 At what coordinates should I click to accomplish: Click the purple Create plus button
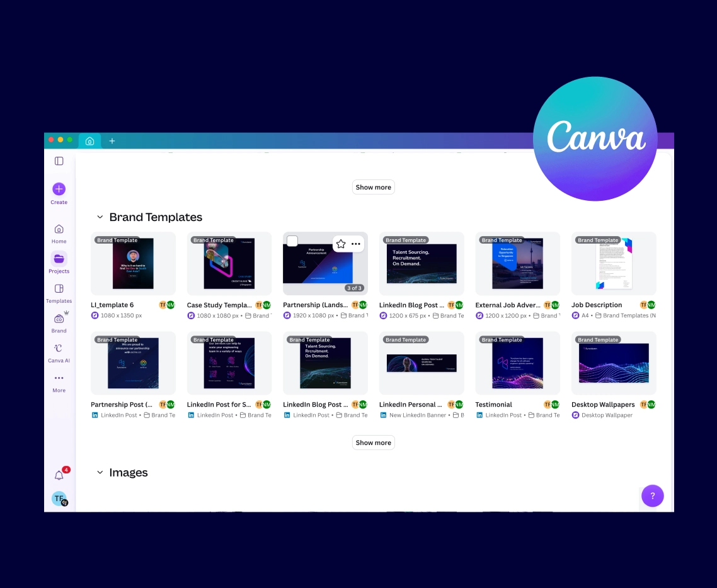click(x=59, y=189)
